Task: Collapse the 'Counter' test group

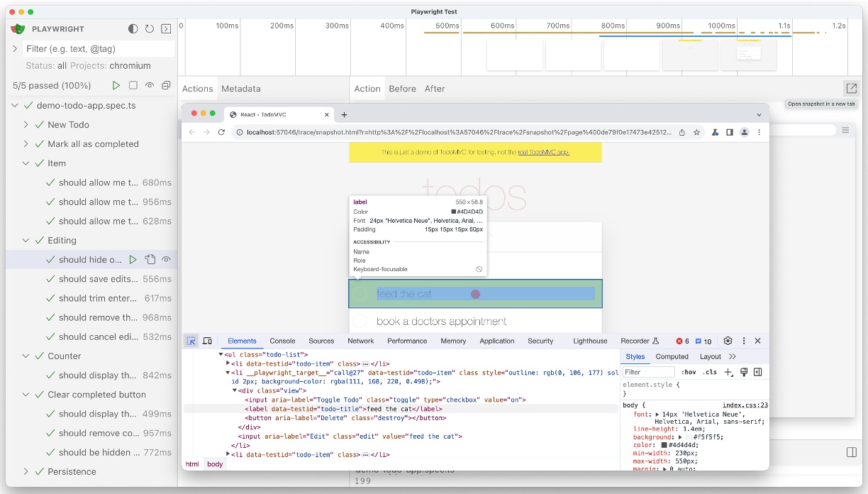Action: (x=26, y=356)
